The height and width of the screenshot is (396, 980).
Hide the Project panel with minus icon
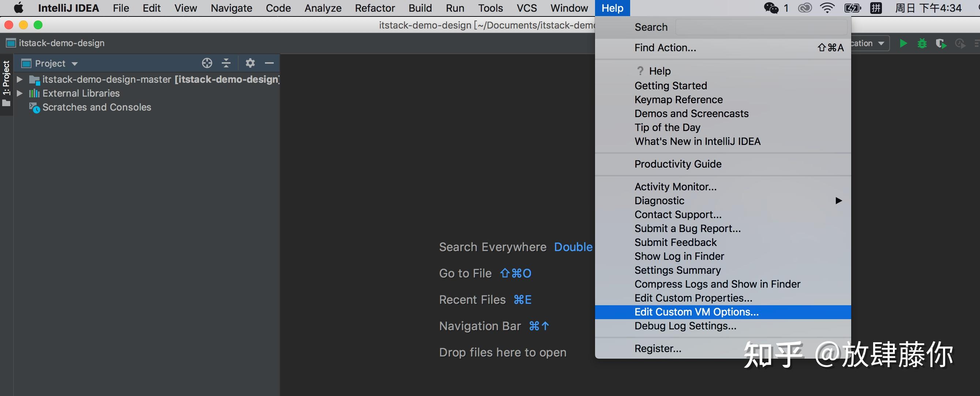269,63
